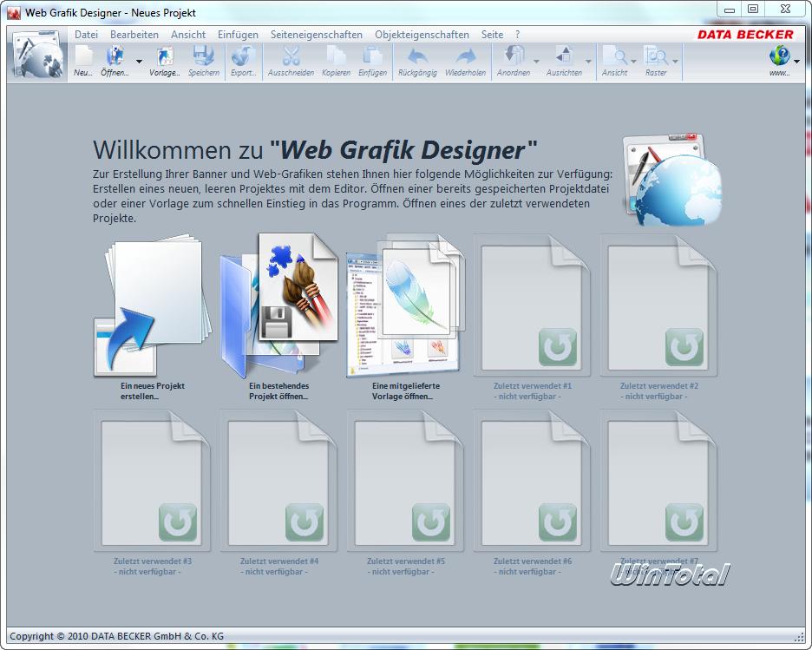Click the copyright text in status bar

click(116, 636)
